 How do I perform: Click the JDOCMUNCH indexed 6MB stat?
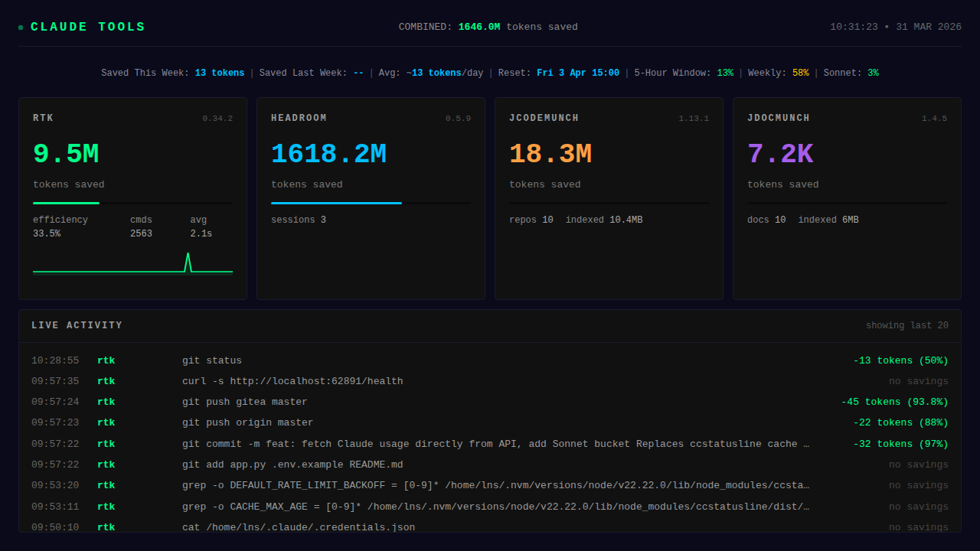828,220
